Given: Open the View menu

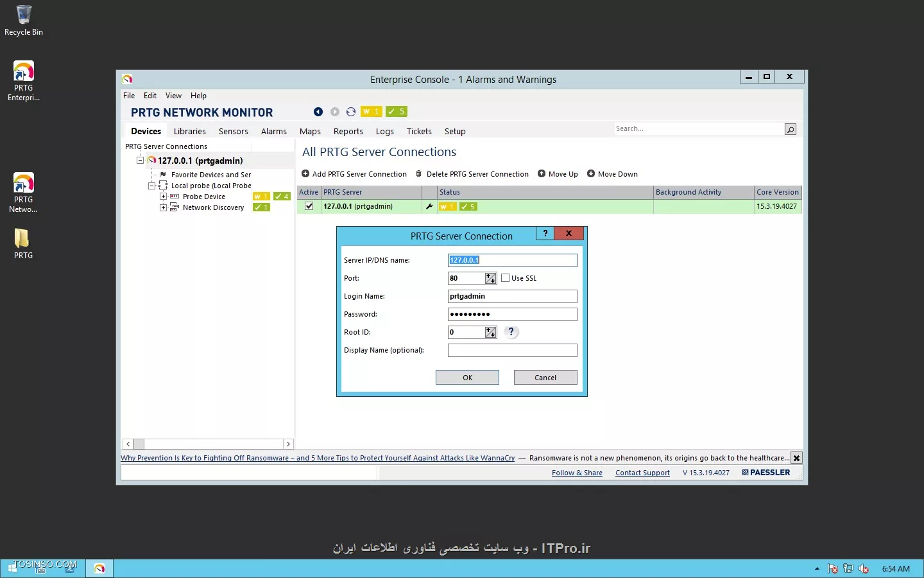Looking at the screenshot, I should (x=173, y=96).
